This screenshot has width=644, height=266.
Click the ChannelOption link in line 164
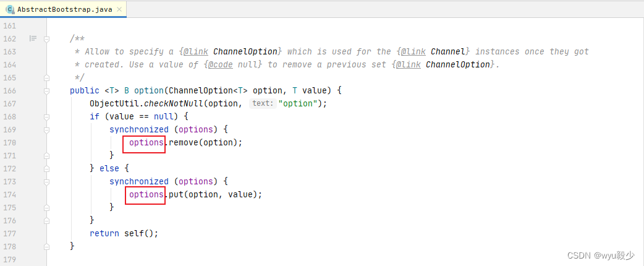point(458,64)
